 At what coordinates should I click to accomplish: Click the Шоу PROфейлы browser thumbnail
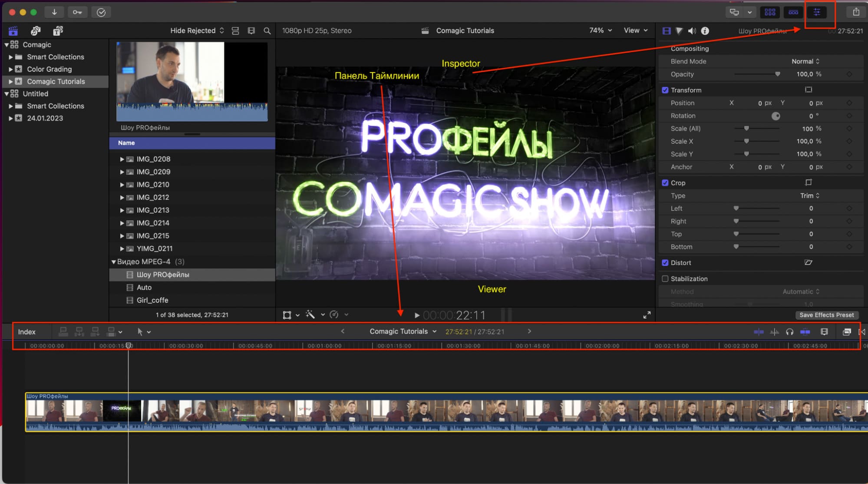(x=192, y=82)
